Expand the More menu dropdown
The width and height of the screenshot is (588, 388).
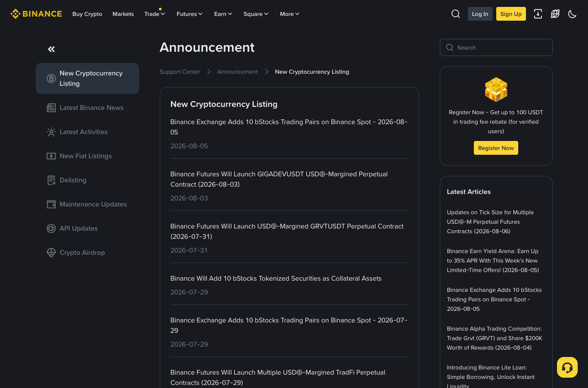[x=289, y=14]
